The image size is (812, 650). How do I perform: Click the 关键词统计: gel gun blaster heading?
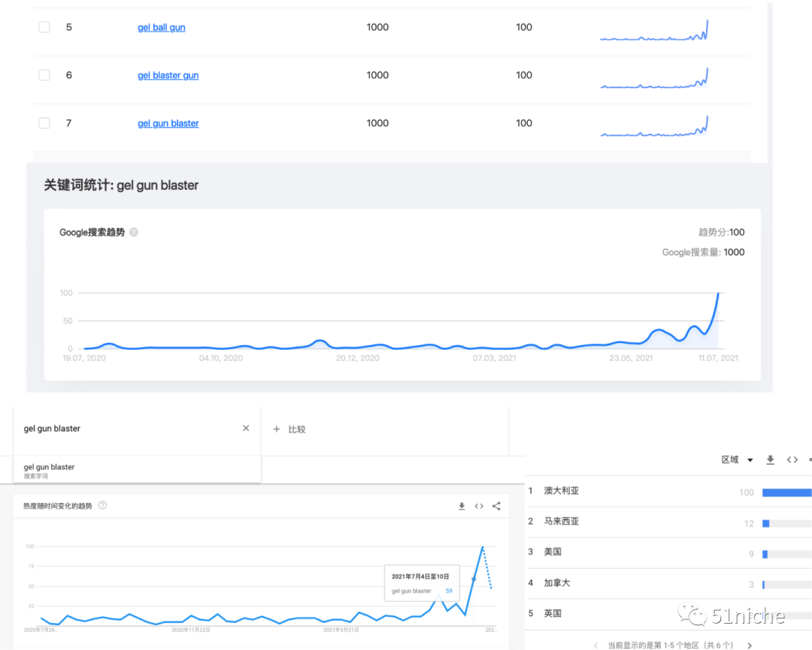click(x=121, y=185)
